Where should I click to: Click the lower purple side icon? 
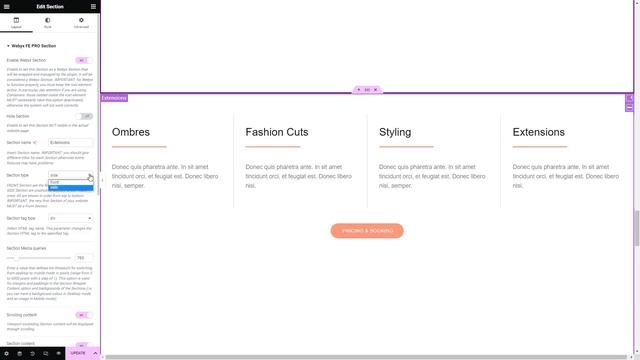[x=629, y=107]
